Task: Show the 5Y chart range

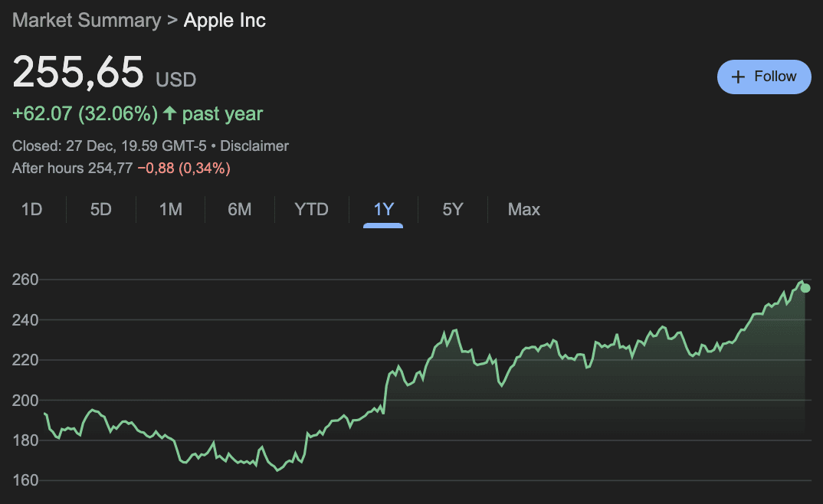Action: pos(453,209)
